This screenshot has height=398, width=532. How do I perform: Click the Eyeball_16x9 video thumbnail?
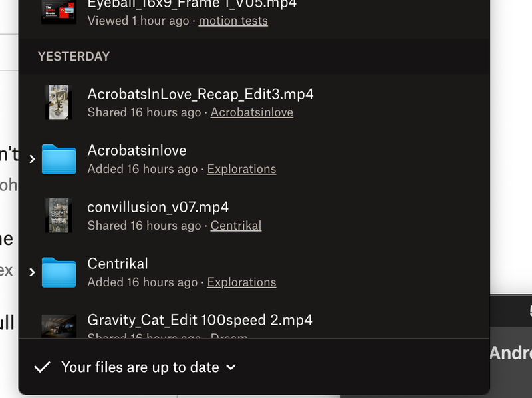[x=58, y=11]
